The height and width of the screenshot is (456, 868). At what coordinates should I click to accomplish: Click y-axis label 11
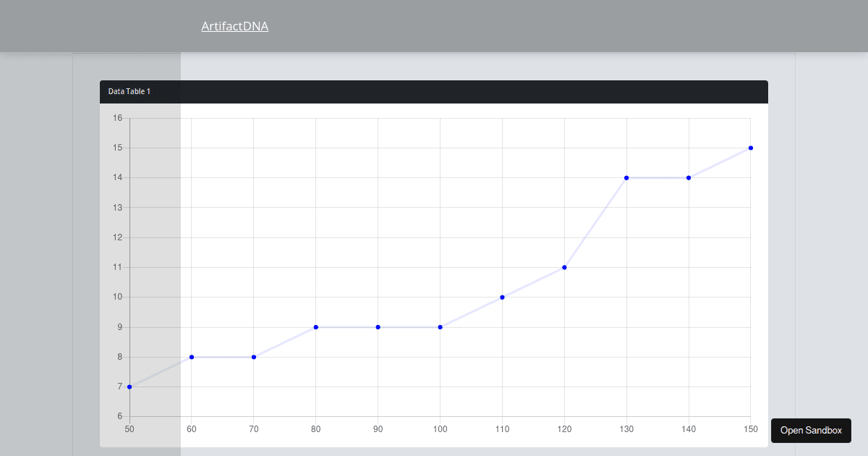pyautogui.click(x=118, y=267)
